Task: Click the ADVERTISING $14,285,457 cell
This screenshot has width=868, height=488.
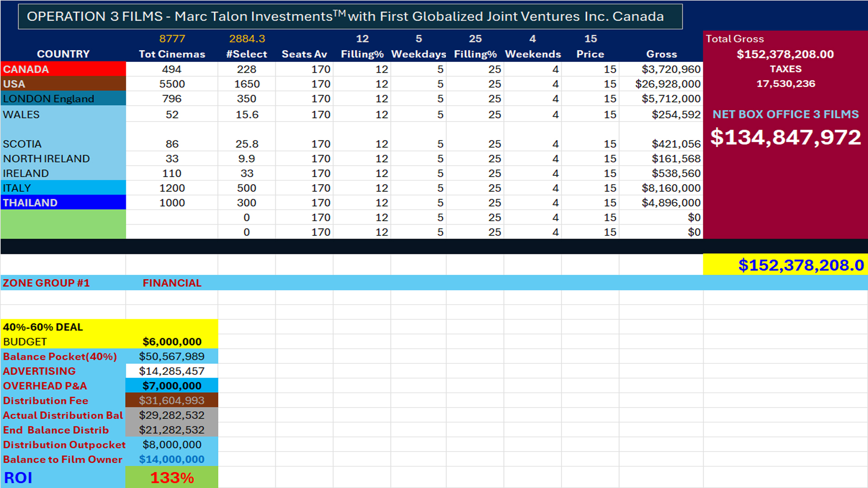Action: [x=172, y=371]
